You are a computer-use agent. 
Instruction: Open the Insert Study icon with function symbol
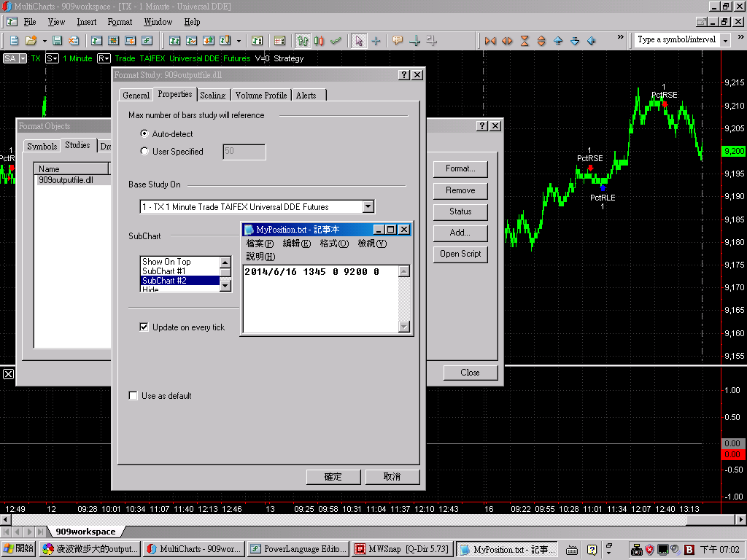point(147,41)
